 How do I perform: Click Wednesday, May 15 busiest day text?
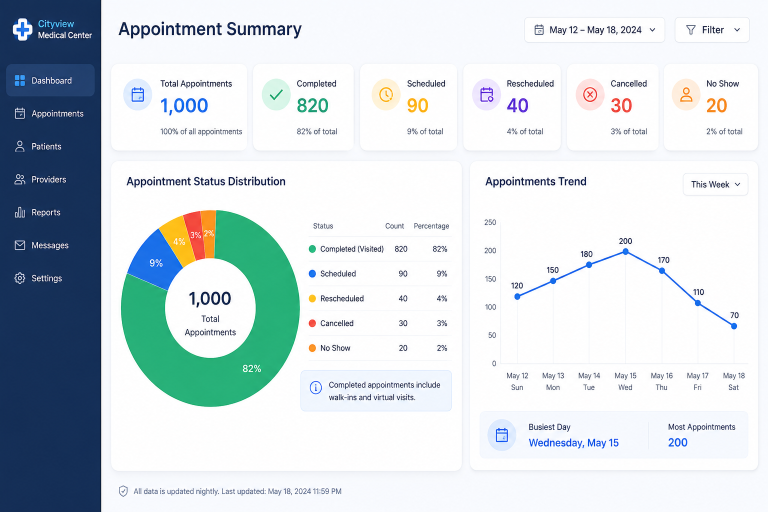pos(573,443)
